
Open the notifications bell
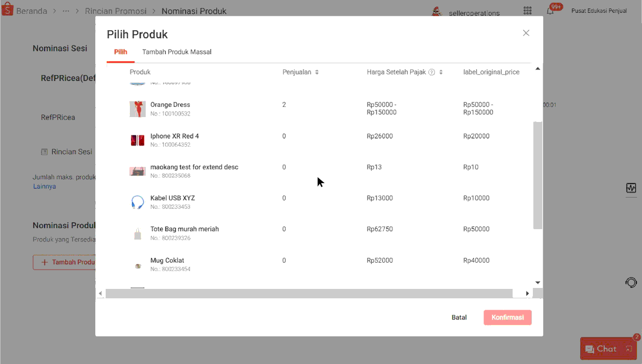(x=550, y=11)
